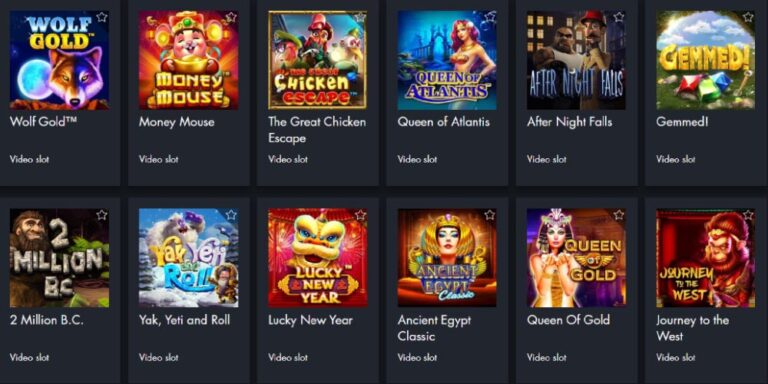Select the Yak, Yeti and Roll thumbnail

click(189, 258)
